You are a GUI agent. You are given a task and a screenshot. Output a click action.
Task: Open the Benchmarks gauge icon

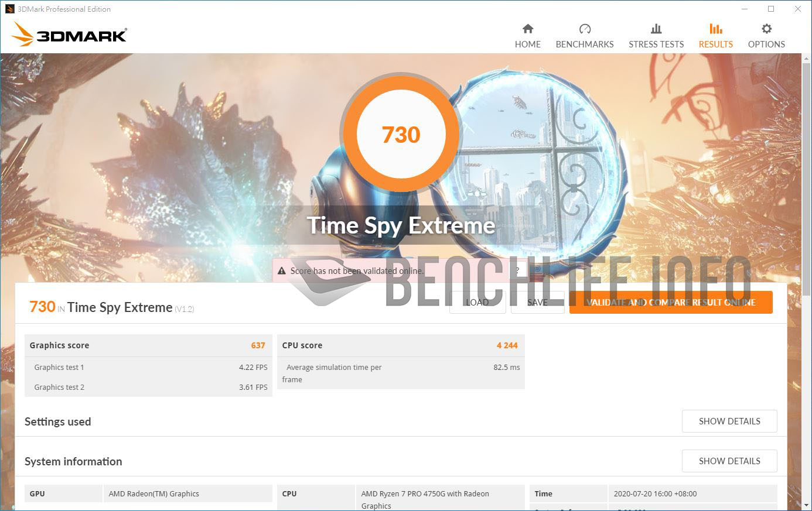click(x=584, y=29)
